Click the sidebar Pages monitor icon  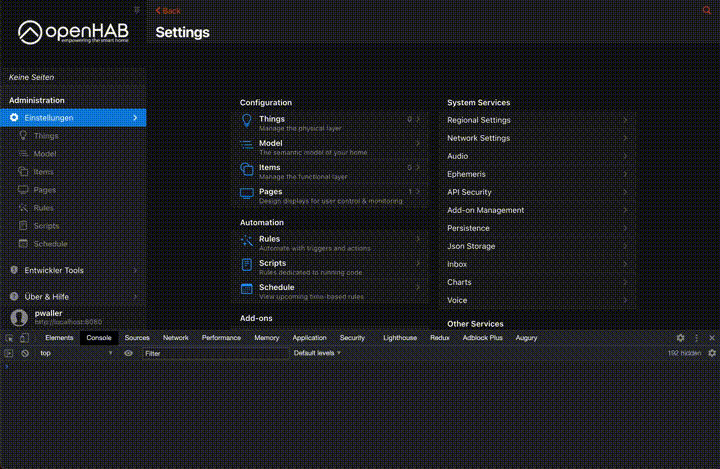[x=23, y=189]
